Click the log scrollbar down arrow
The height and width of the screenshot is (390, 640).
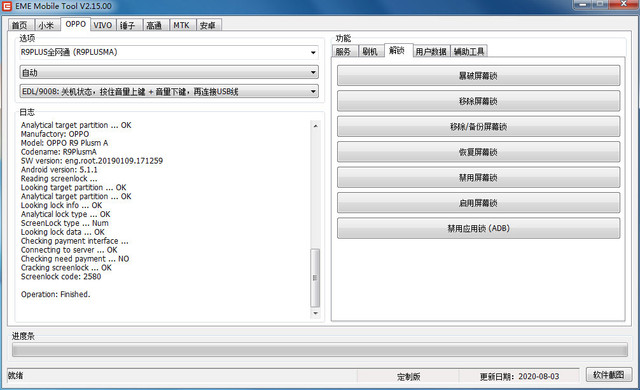(x=315, y=313)
